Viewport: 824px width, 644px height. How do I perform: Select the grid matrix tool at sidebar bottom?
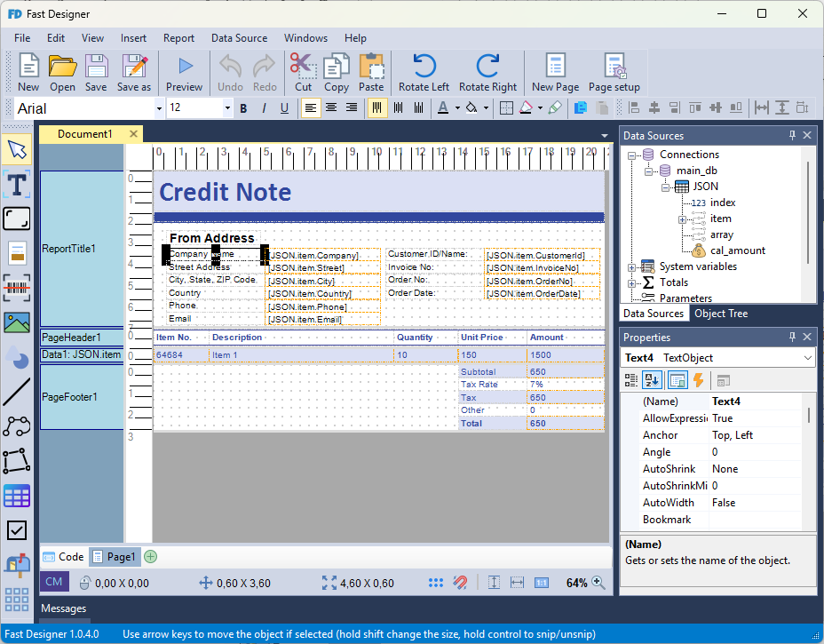click(17, 600)
